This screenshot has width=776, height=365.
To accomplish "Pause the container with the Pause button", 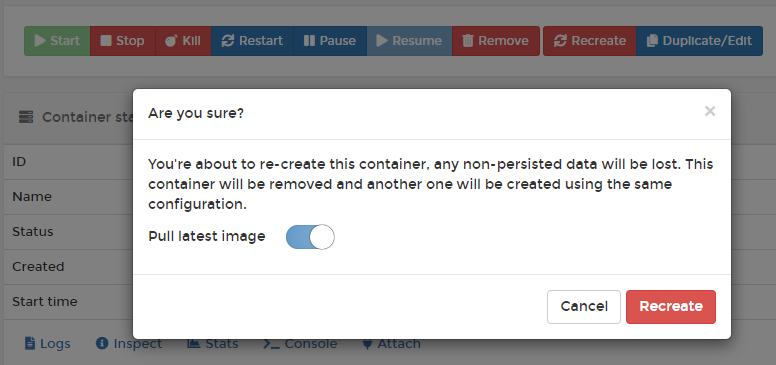I will pyautogui.click(x=330, y=41).
